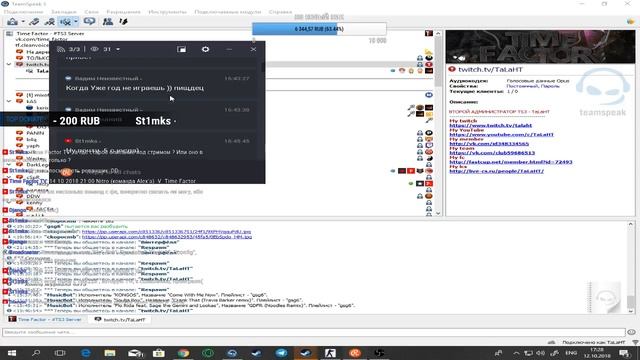Focus the chat message input field
This screenshot has height=360, width=640.
point(313,332)
